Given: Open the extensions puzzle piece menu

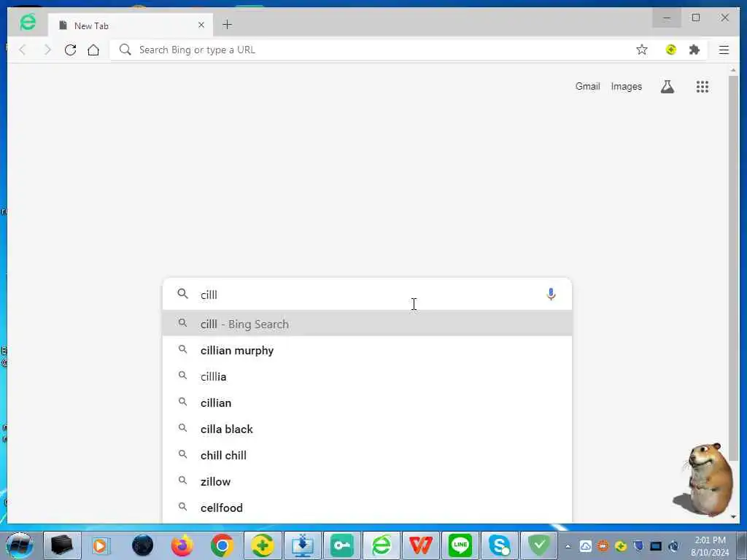Looking at the screenshot, I should point(694,50).
